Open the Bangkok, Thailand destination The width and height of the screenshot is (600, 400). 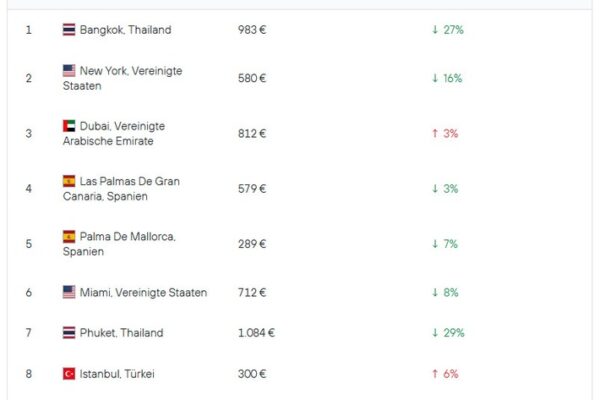(x=125, y=30)
